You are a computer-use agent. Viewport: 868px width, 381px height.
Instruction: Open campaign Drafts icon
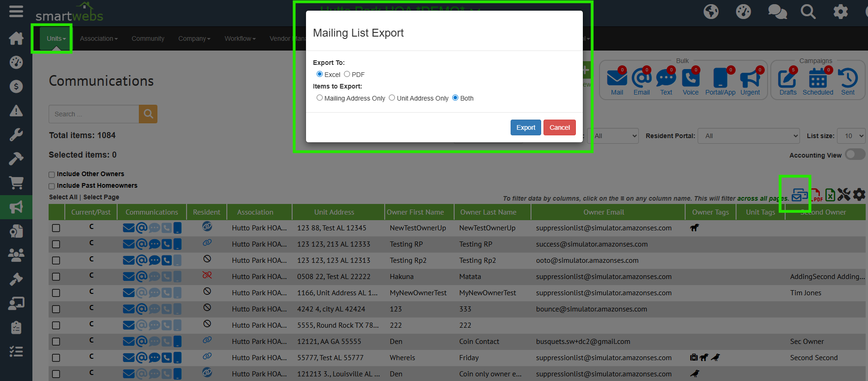787,79
